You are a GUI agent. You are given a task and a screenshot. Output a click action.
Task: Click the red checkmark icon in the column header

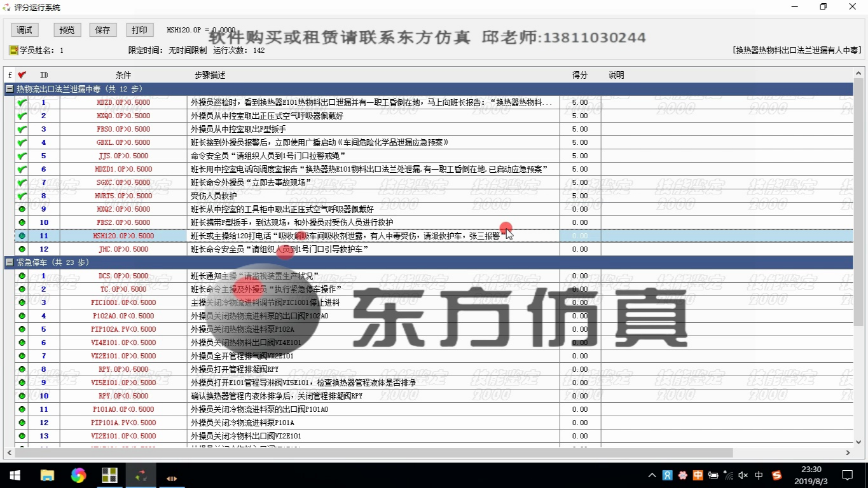click(22, 75)
